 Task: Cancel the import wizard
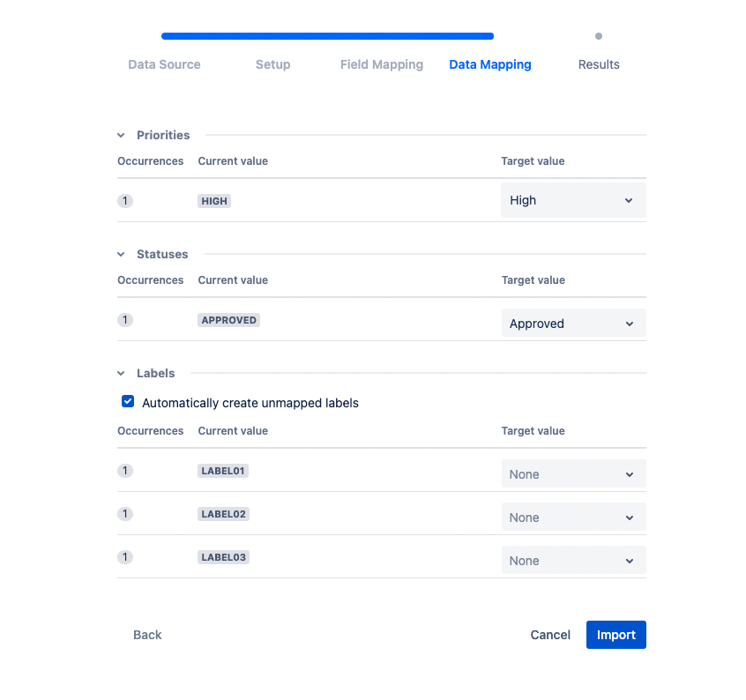[x=550, y=635]
